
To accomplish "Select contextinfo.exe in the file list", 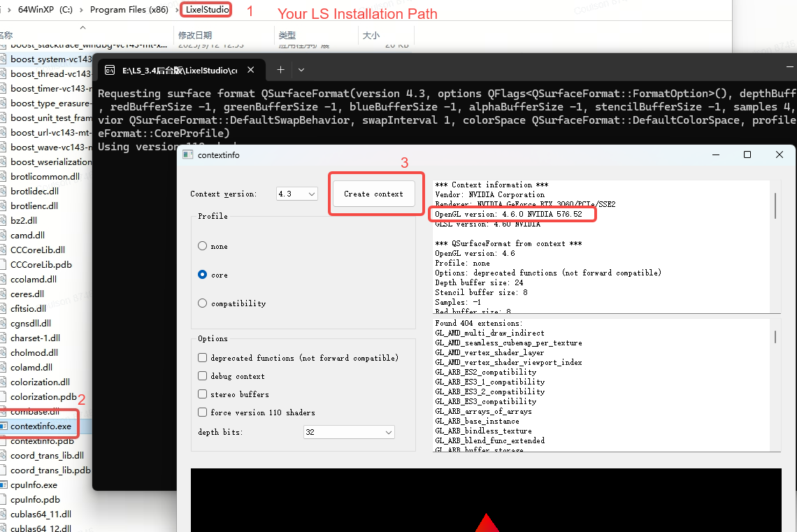I will tap(41, 426).
